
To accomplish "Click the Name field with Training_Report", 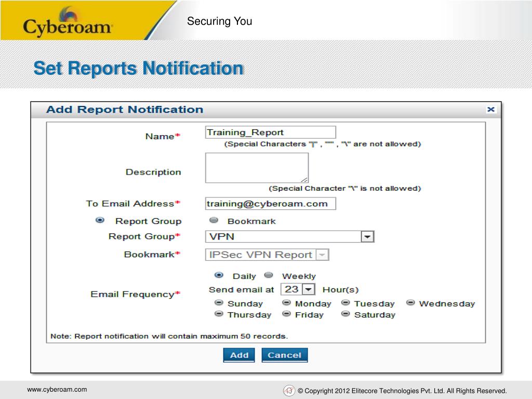I will pyautogui.click(x=270, y=132).
